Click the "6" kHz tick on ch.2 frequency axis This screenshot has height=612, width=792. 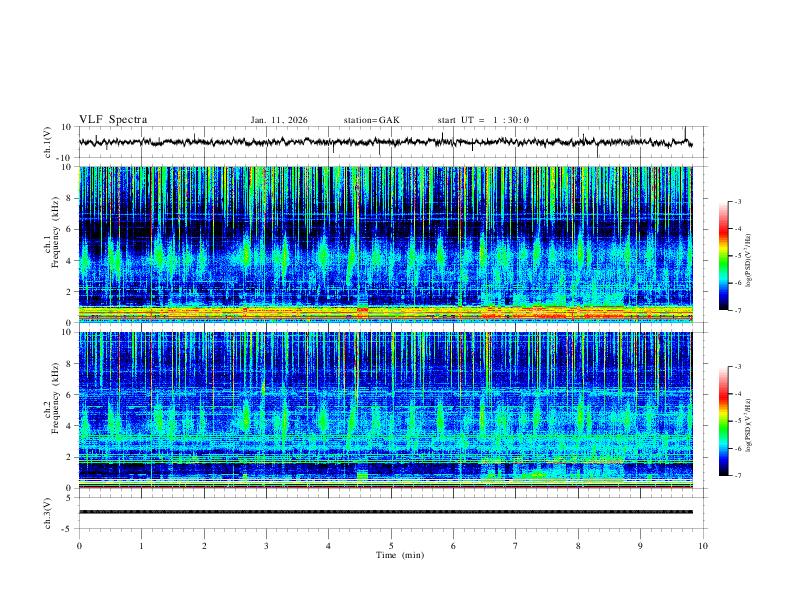click(x=68, y=395)
